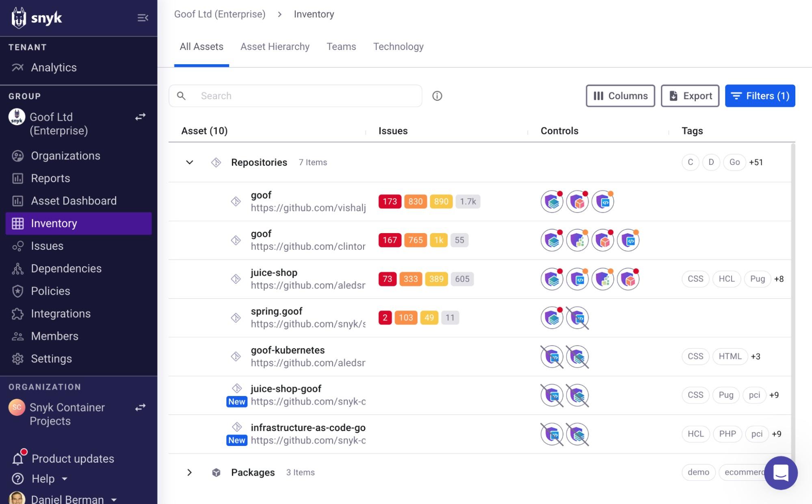812x504 pixels.
Task: Click PHP tag on infrastructure-as-code-go row
Action: tap(728, 434)
